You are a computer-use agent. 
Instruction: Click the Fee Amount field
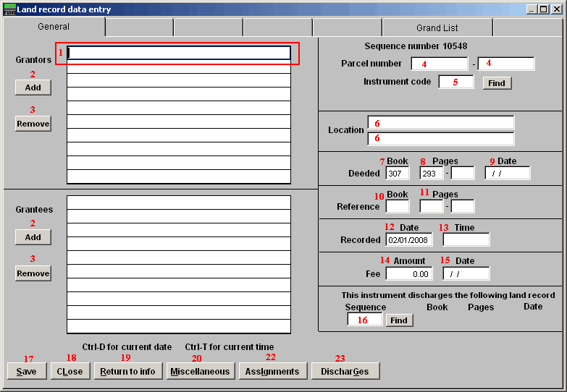point(408,274)
